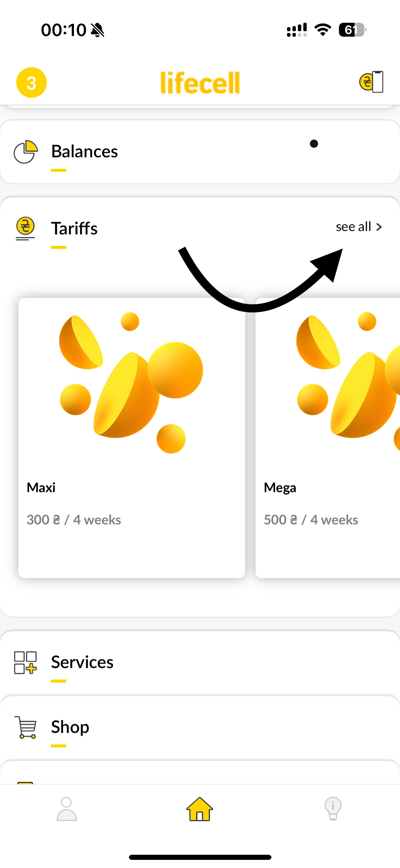Image resolution: width=400 pixels, height=868 pixels.
Task: Open the tips lightbulb tab
Action: (x=333, y=809)
